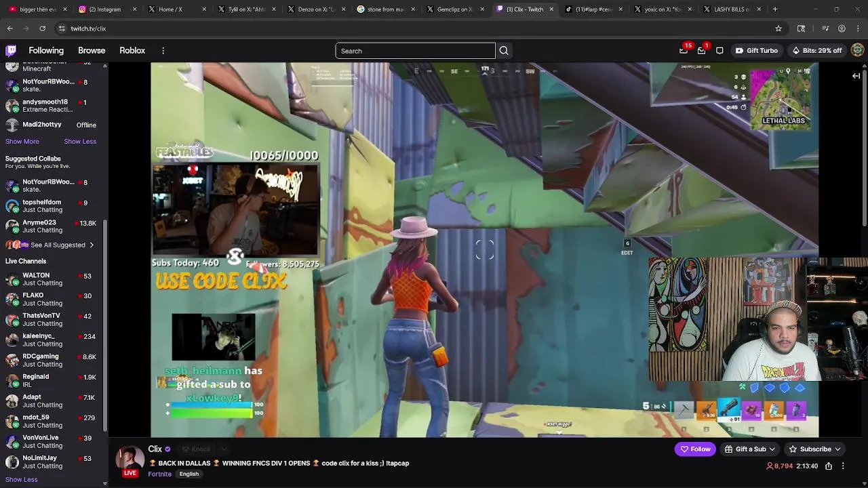Open Whispers chat bubble icon
The height and width of the screenshot is (488, 868).
[x=719, y=51]
